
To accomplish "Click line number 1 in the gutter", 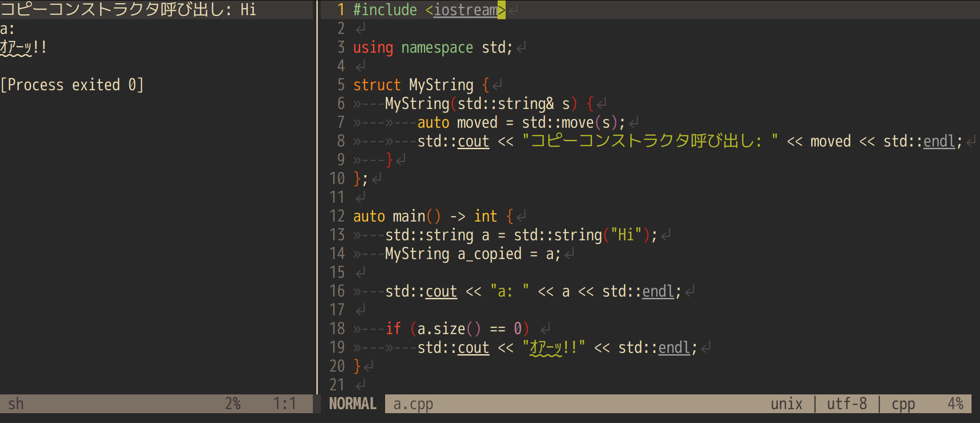I will point(341,10).
